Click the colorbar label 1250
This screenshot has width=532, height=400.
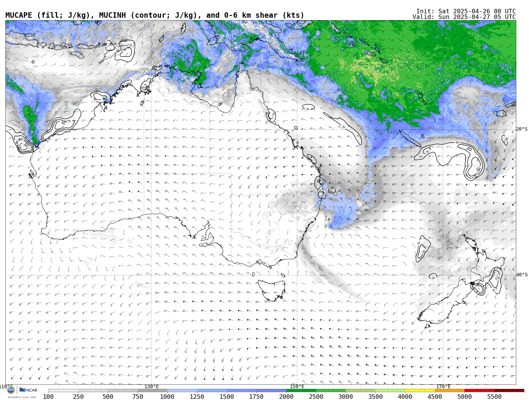197,397
